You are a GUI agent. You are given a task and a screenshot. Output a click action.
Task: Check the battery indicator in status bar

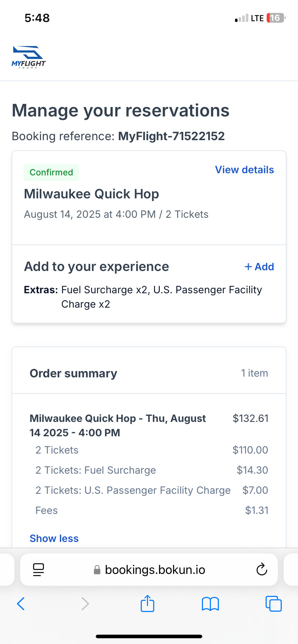pos(275,18)
